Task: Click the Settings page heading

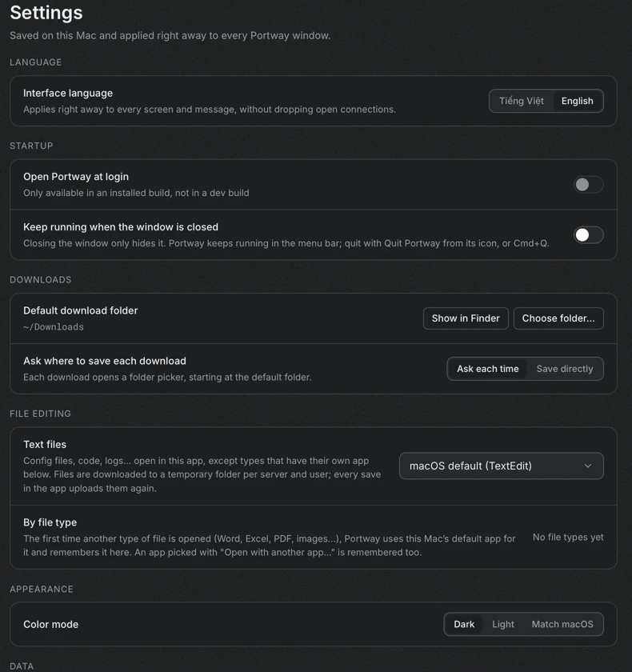Action: tap(46, 13)
